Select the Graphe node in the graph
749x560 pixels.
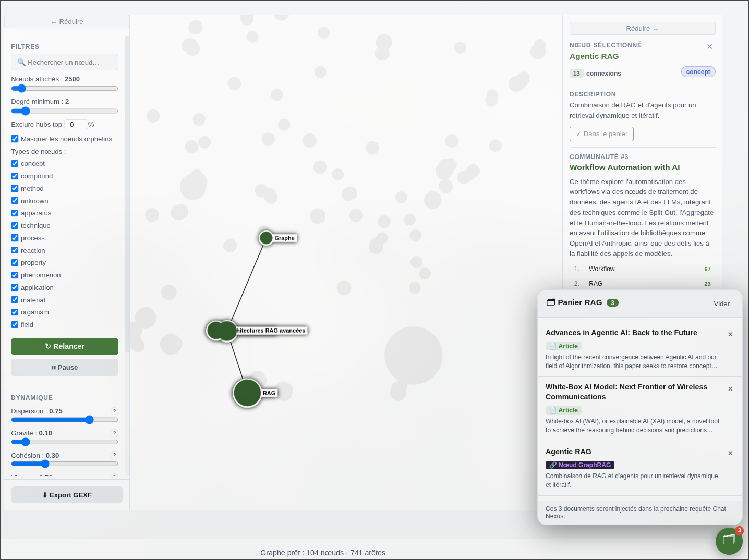pyautogui.click(x=266, y=238)
